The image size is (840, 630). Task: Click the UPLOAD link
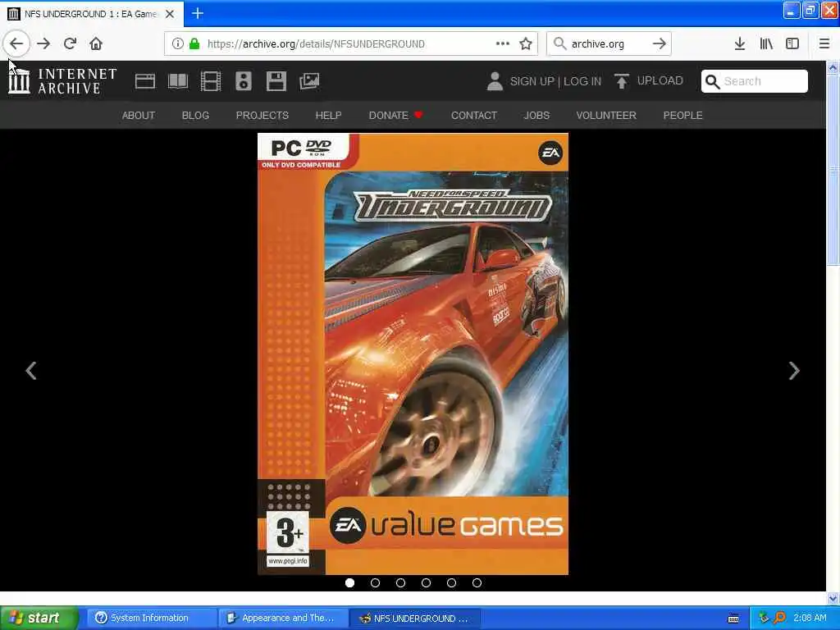tap(660, 80)
